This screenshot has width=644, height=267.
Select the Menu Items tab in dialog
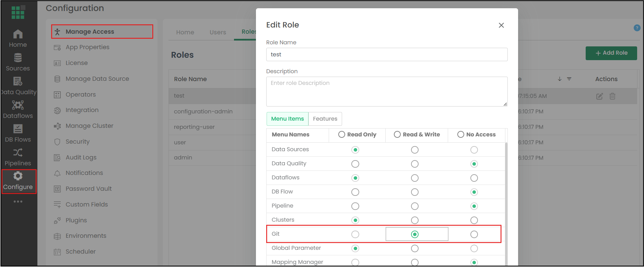[x=288, y=119]
